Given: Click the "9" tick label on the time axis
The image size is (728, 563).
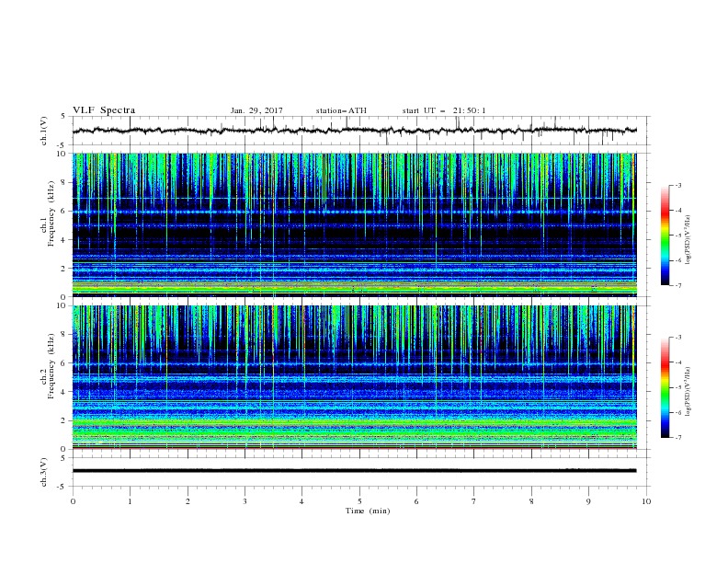Looking at the screenshot, I should point(588,501).
